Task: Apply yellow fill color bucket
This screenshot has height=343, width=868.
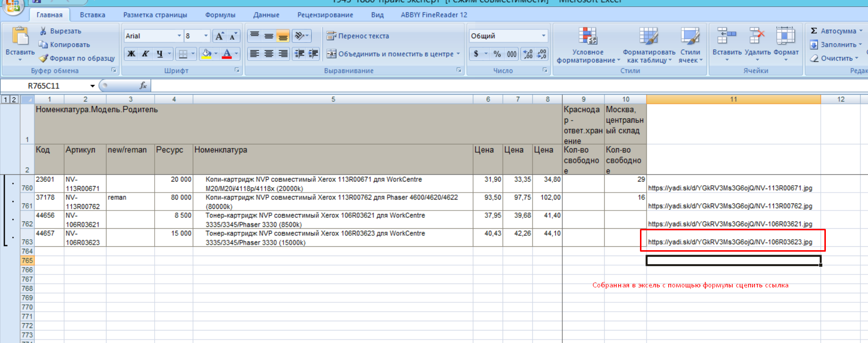Action: pos(207,54)
